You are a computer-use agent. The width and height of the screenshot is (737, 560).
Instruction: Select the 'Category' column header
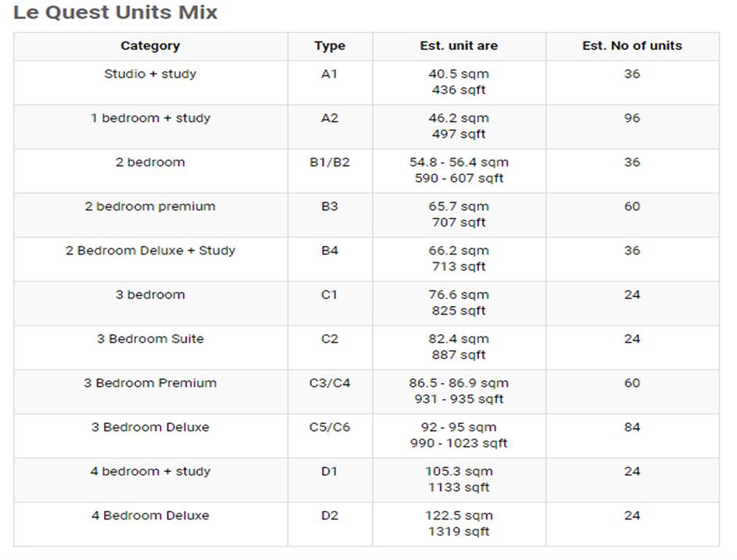coord(150,46)
